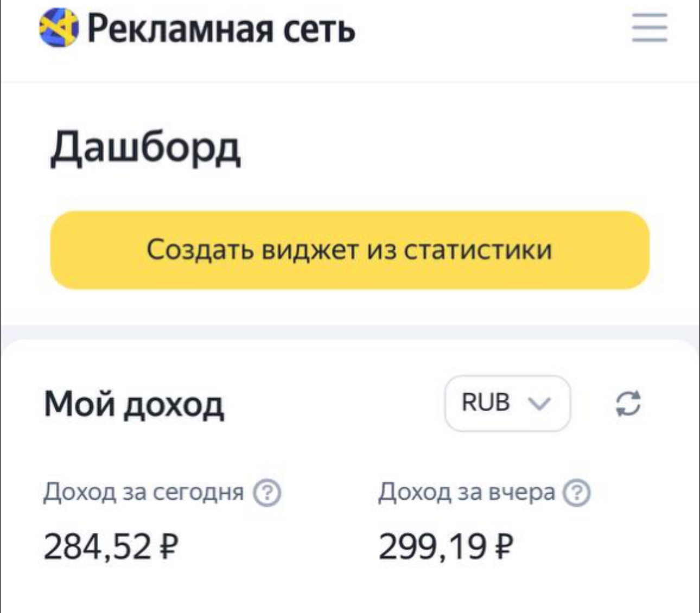Screen dimensions: 700x613
Task: Click the RUB text in currency box
Action: [x=485, y=403]
